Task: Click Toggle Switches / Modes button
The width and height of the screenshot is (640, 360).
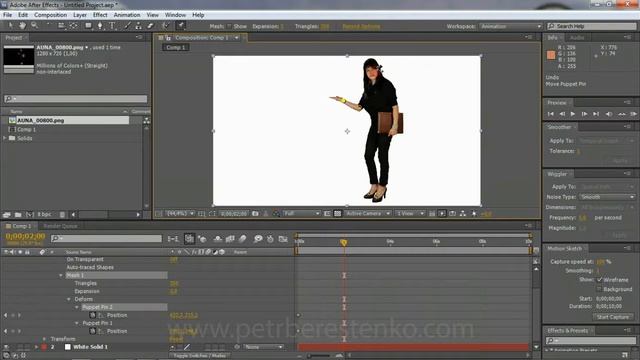Action: [x=200, y=356]
